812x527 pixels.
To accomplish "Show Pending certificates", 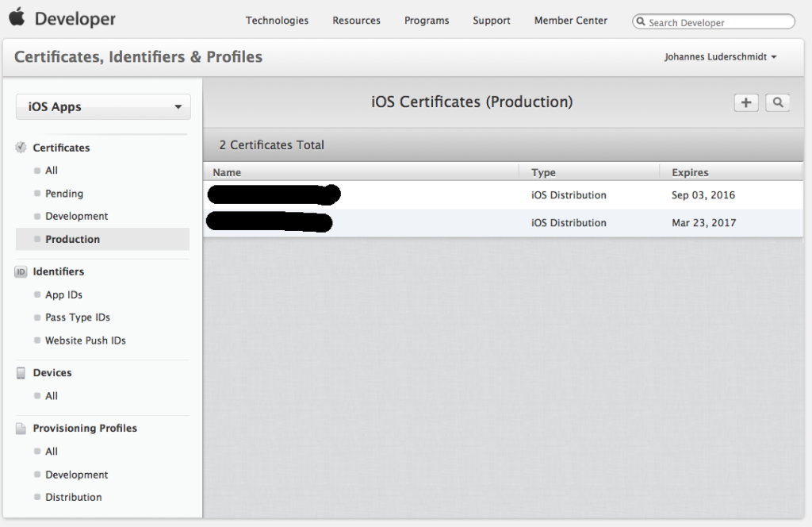I will [63, 194].
